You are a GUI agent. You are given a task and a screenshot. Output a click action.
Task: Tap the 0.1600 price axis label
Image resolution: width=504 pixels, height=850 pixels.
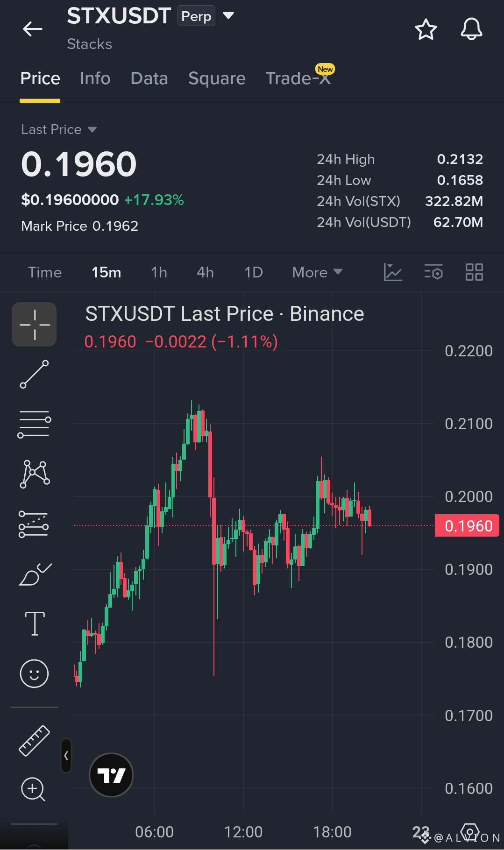tap(469, 788)
